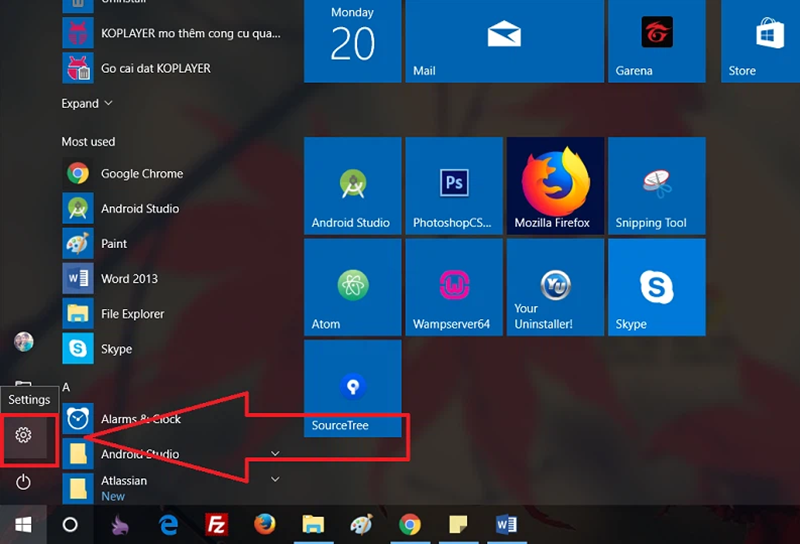Expand the recently added apps list

click(x=87, y=104)
